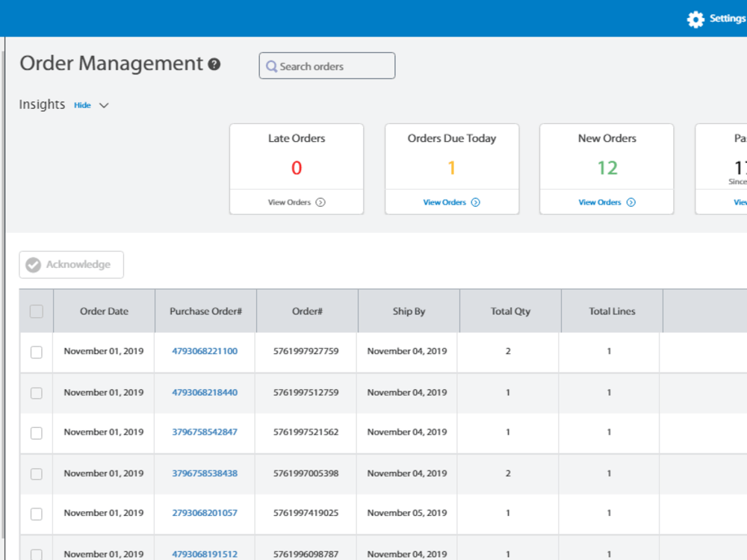
Task: Click Late Orders count 0
Action: coord(297,167)
